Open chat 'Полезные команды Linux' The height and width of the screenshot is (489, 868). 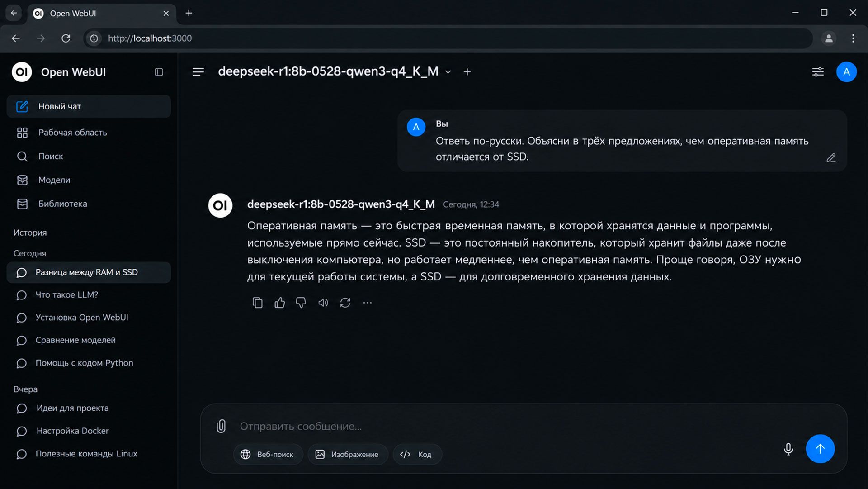89,454
